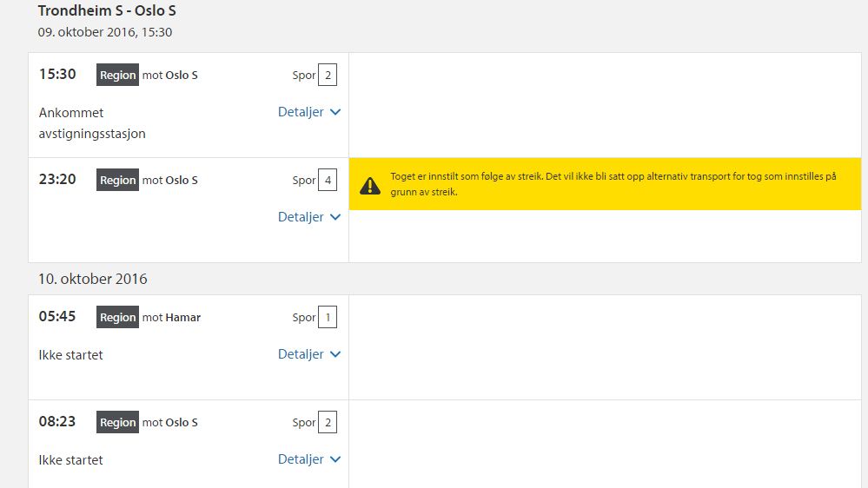Image resolution: width=868 pixels, height=488 pixels.
Task: Open Detaljer for the 08:23 departure
Action: point(308,459)
